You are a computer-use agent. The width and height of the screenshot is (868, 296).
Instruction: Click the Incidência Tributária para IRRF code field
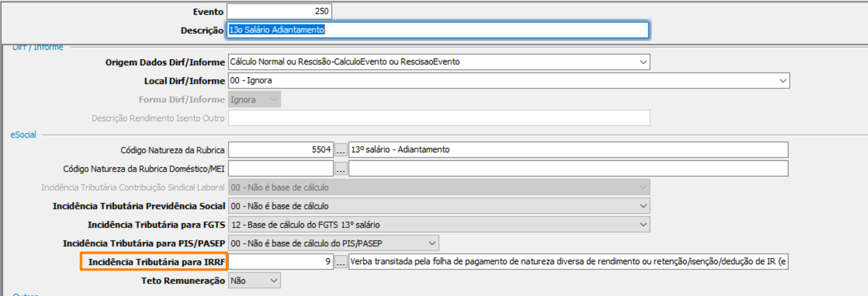click(x=280, y=262)
